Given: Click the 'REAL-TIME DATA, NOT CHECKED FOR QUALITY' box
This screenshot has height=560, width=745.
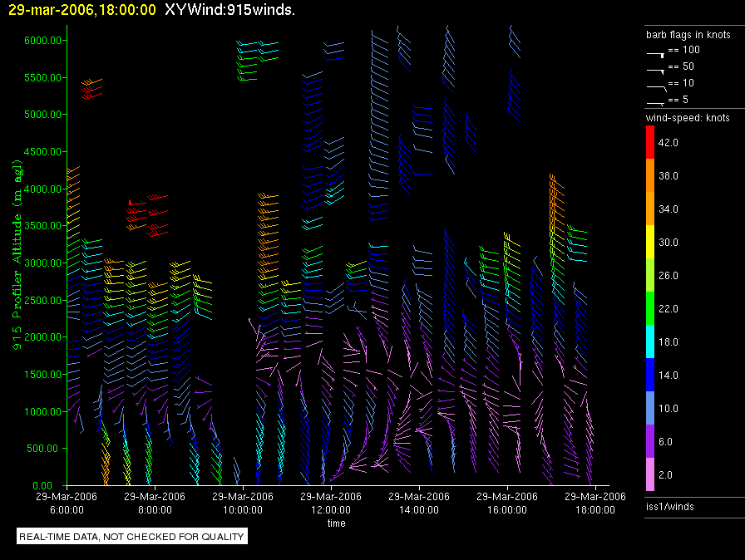Looking at the screenshot, I should click(132, 537).
